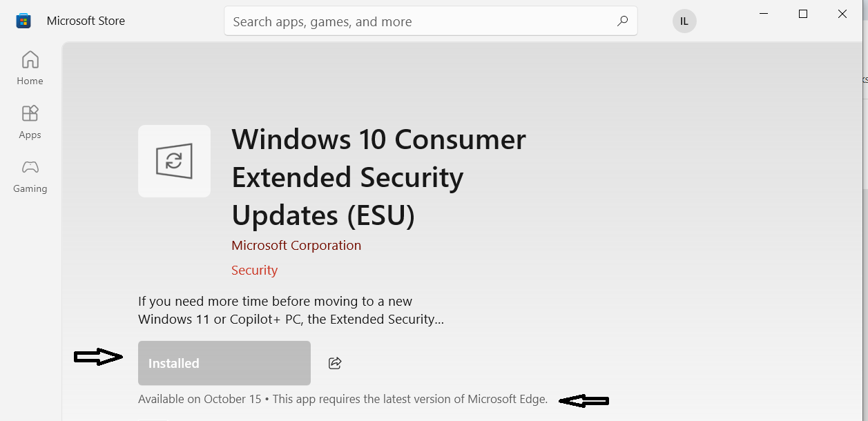868x421 pixels.
Task: Select Home in the sidebar
Action: pos(29,68)
